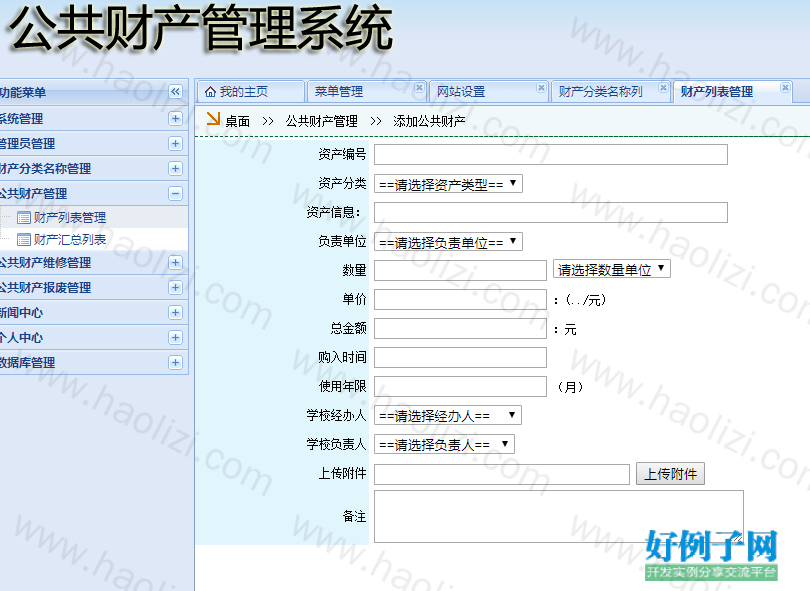Viewport: 810px width, 591px height.
Task: Expand the 财产分类名称管理 section
Action: point(175,168)
